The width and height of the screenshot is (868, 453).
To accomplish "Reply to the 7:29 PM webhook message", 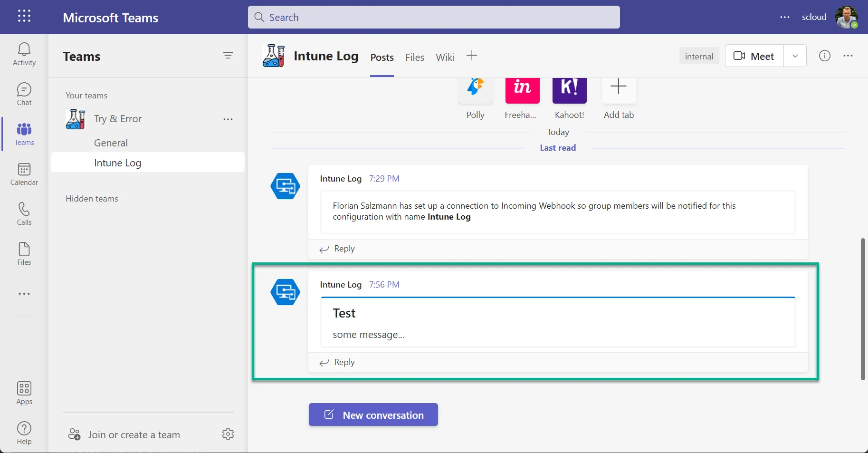I will tap(337, 249).
